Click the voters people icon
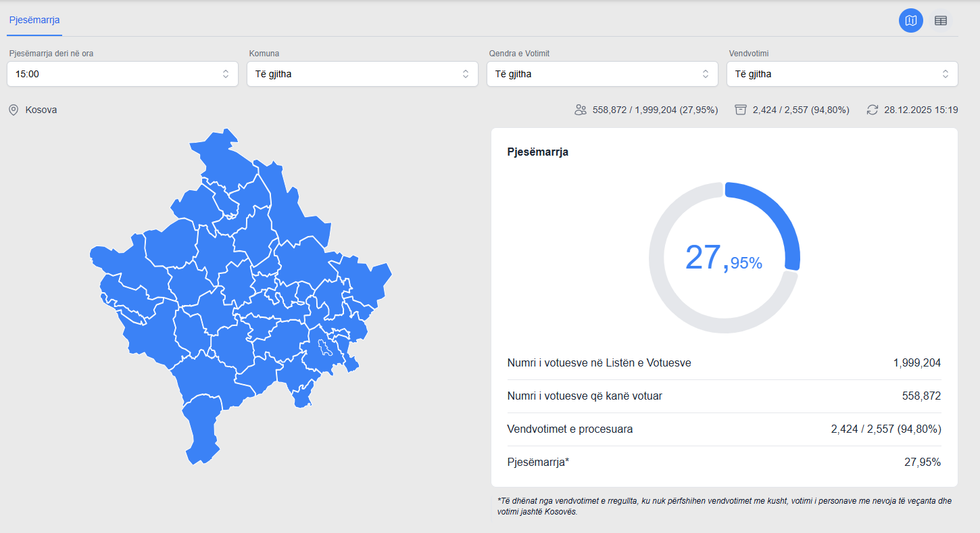The width and height of the screenshot is (980, 533). (581, 110)
